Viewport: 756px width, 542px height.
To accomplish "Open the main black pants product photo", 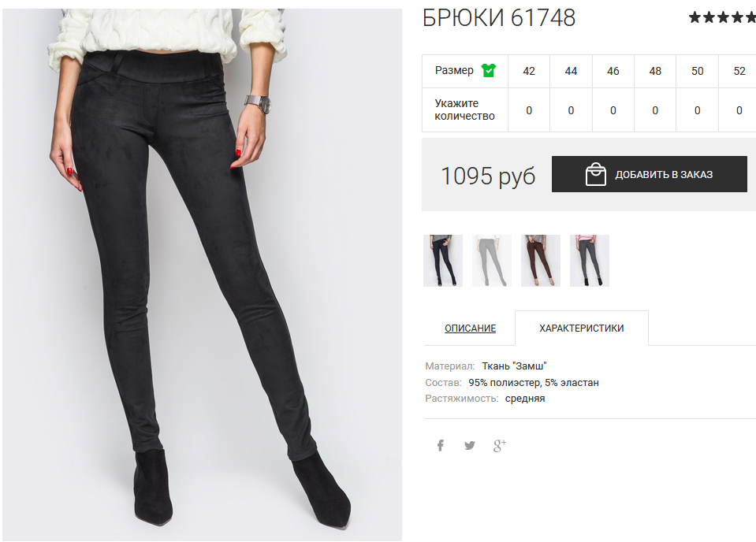I will 202,275.
